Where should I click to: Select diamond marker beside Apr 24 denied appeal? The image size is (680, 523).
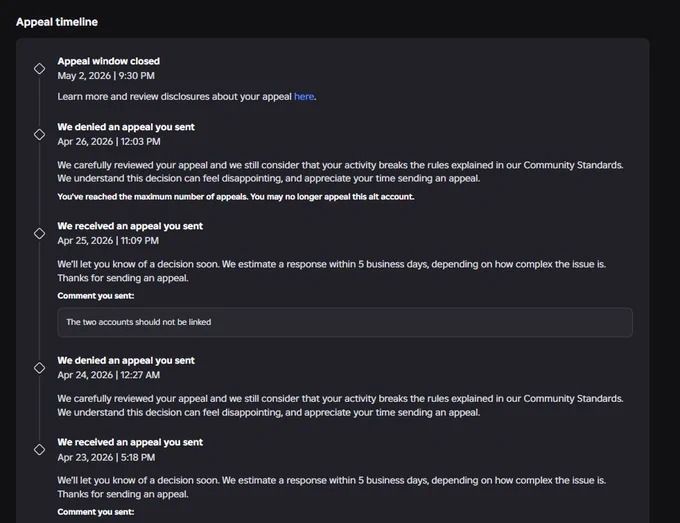point(39,368)
